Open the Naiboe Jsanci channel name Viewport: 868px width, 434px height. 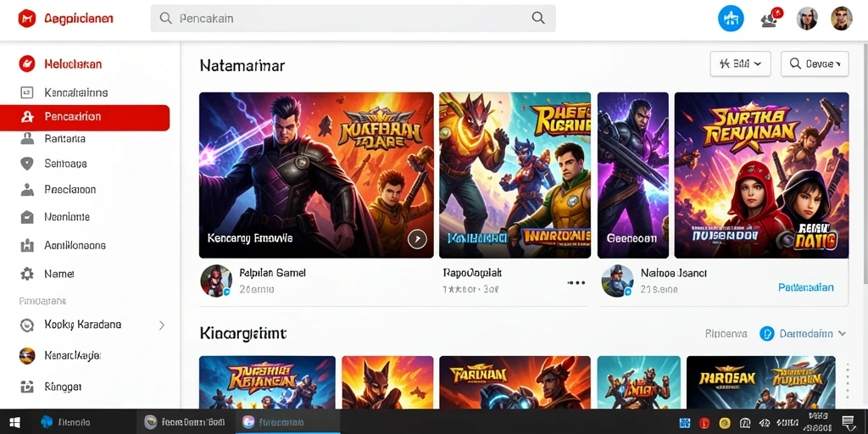[674, 272]
